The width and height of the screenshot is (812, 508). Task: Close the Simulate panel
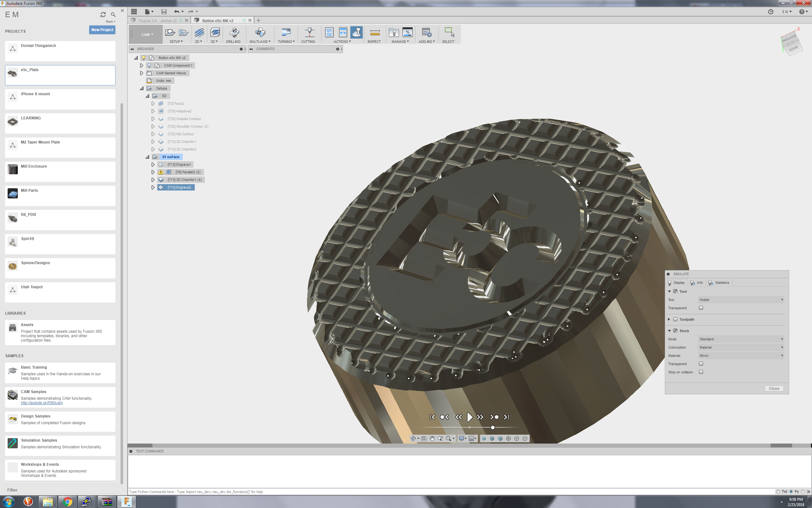tap(774, 388)
